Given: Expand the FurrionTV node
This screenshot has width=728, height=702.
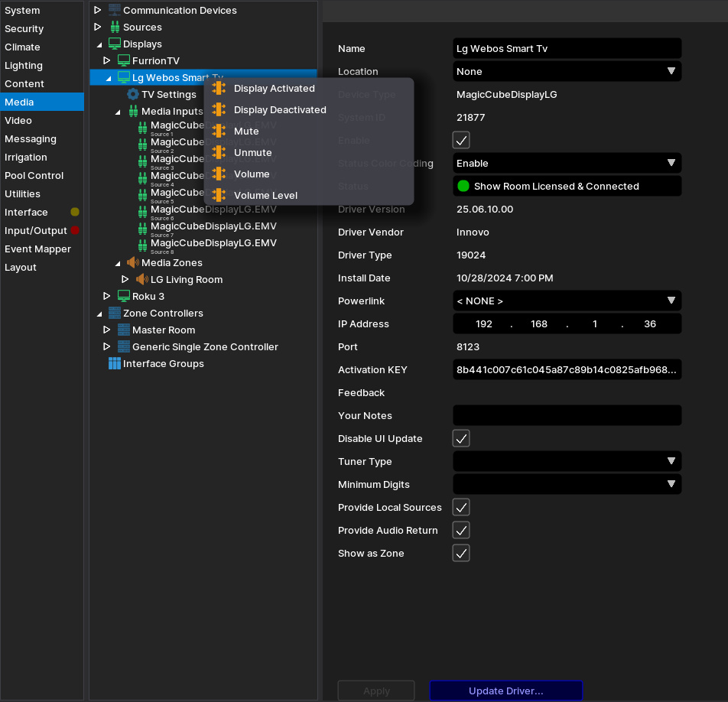Looking at the screenshot, I should (107, 60).
